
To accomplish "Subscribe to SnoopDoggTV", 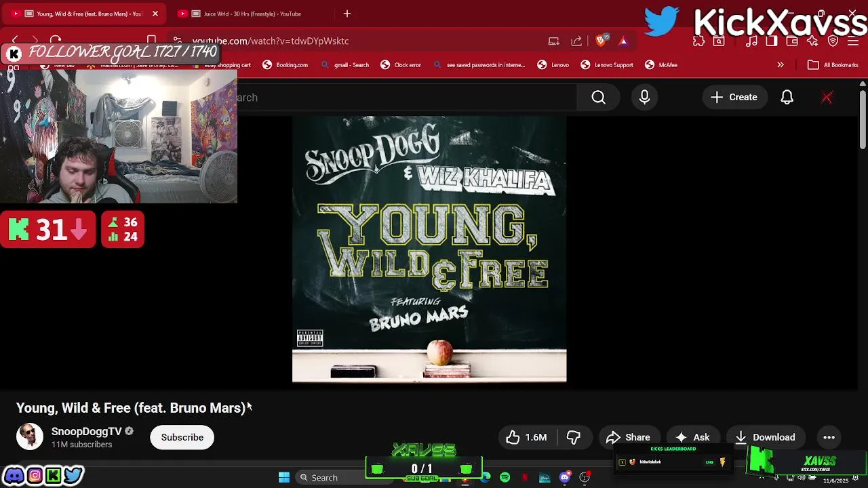I will [x=182, y=437].
